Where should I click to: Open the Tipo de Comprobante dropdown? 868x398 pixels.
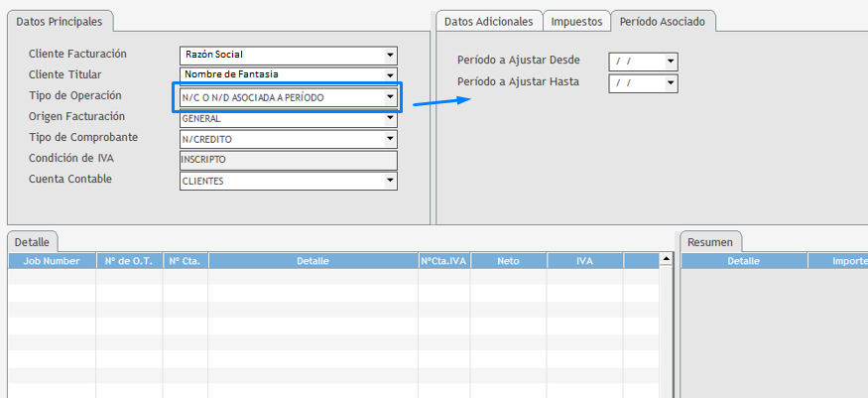pos(390,140)
